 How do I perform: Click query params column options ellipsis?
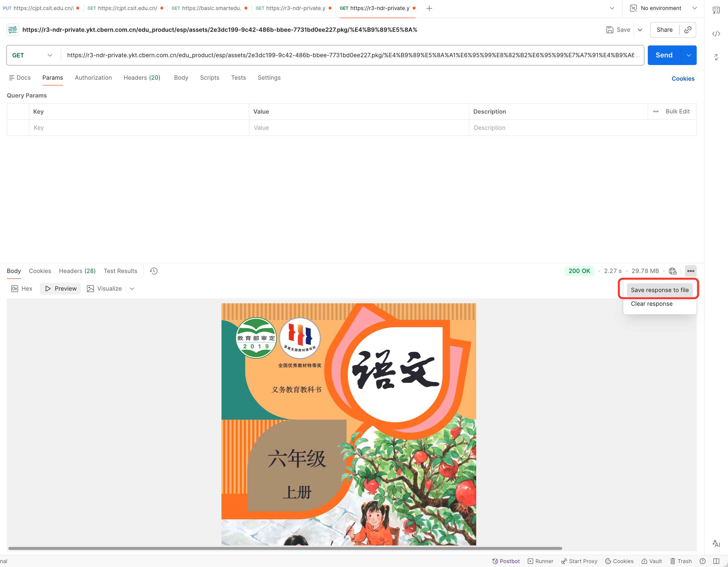click(656, 112)
